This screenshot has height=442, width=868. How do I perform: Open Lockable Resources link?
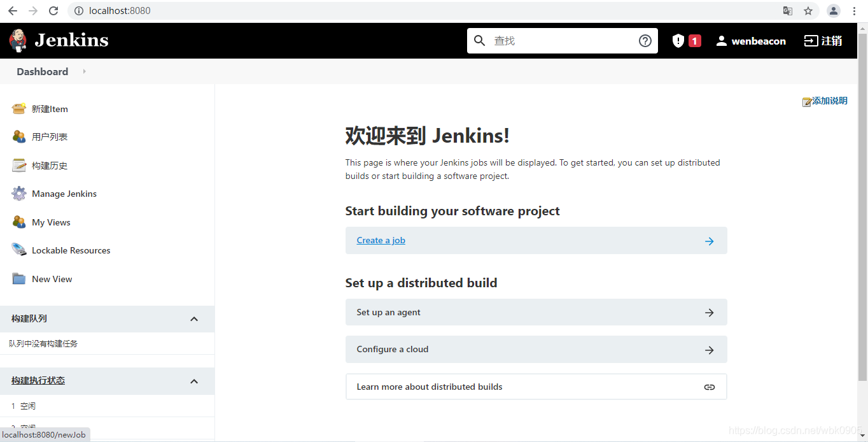pos(71,250)
